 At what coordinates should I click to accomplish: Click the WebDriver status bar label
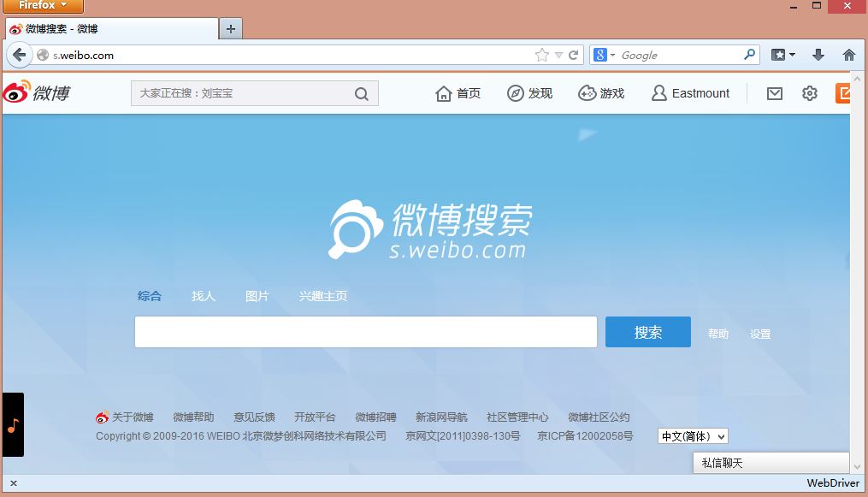[833, 482]
